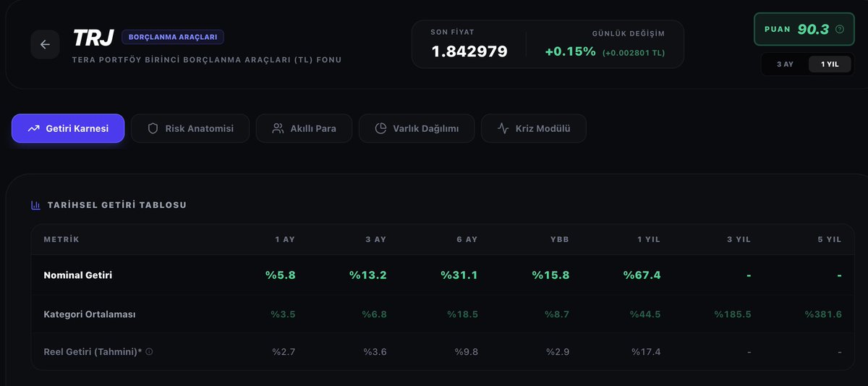Viewport: 868px width, 386px height.
Task: Switch score period to 3 AY
Action: point(785,64)
